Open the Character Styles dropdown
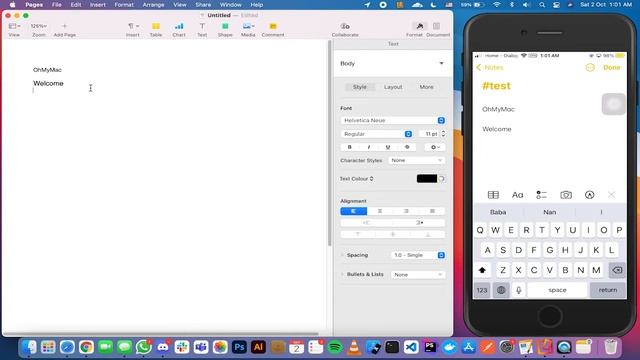 point(416,160)
